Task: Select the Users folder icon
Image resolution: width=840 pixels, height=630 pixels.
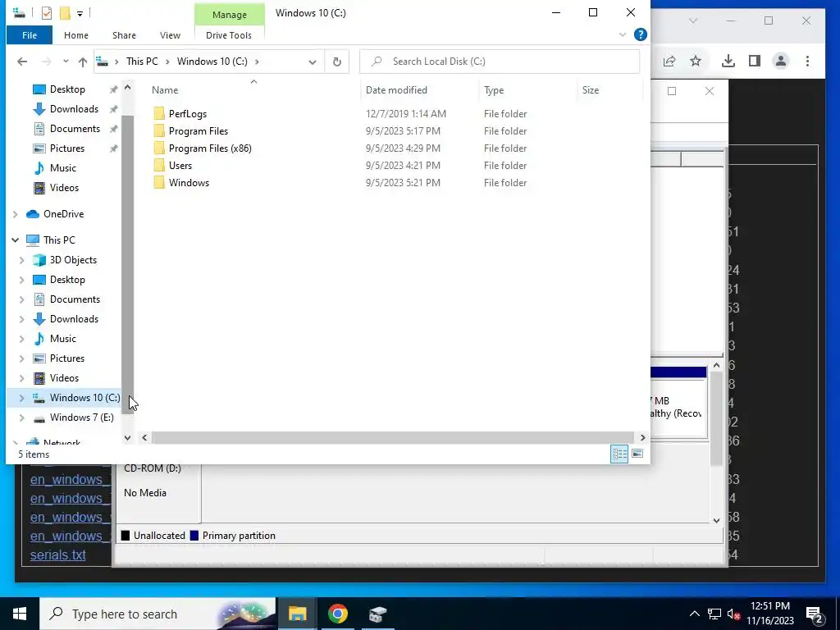Action: (x=159, y=165)
